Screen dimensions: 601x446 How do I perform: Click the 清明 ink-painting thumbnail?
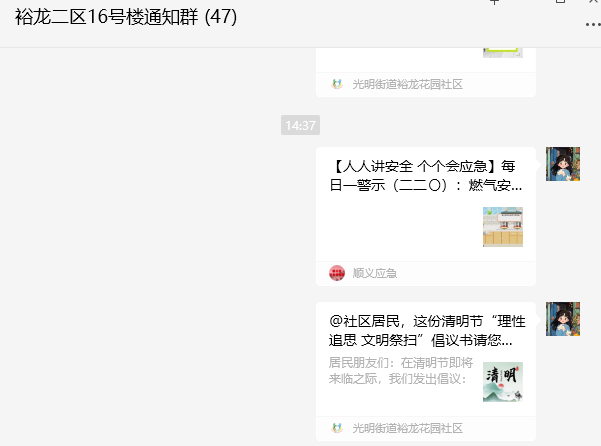coord(502,382)
